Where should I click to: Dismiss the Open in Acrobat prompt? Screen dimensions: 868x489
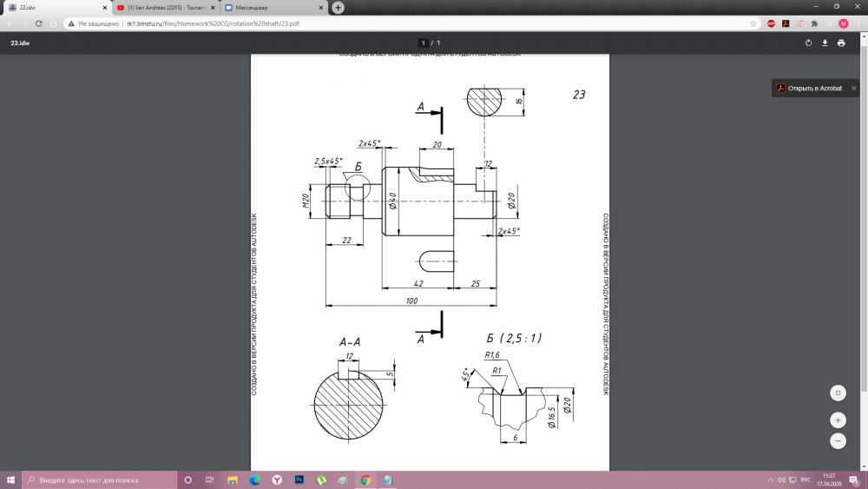pyautogui.click(x=853, y=88)
